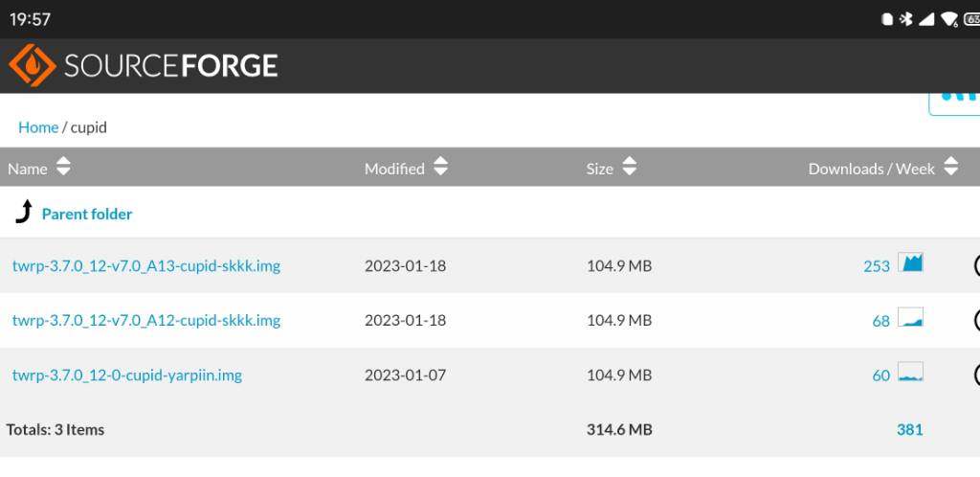Click the 253 weekly downloads count

coord(877,266)
